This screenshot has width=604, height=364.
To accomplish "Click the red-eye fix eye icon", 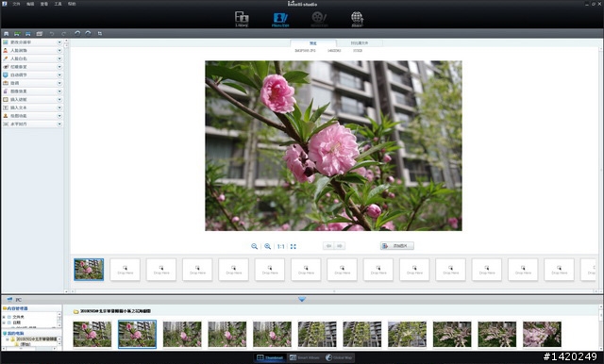I will pos(6,67).
